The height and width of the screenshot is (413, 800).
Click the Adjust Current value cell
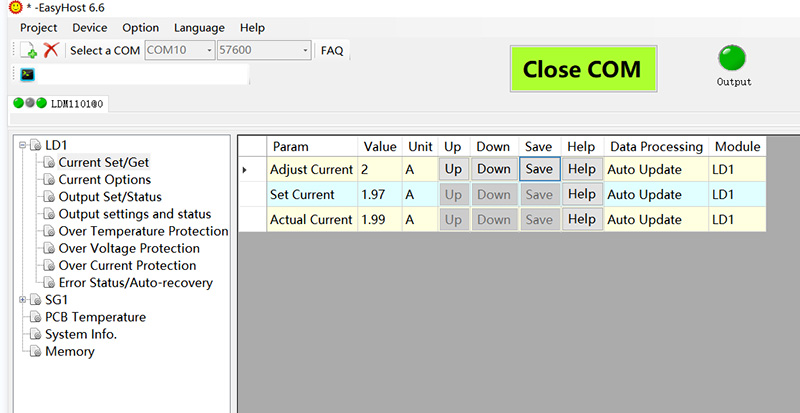coord(379,169)
